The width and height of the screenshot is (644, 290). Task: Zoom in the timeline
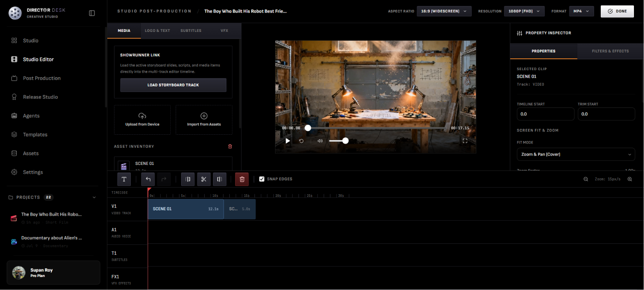coord(630,179)
